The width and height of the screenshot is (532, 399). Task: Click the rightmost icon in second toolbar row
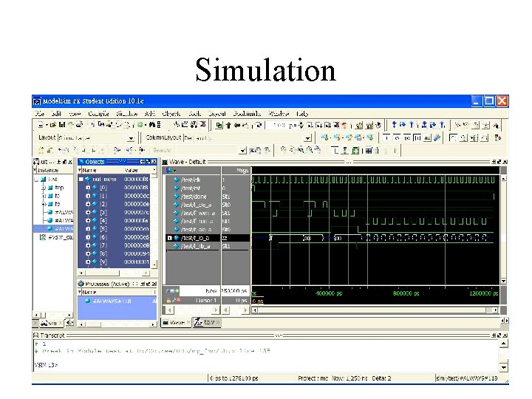click(497, 137)
